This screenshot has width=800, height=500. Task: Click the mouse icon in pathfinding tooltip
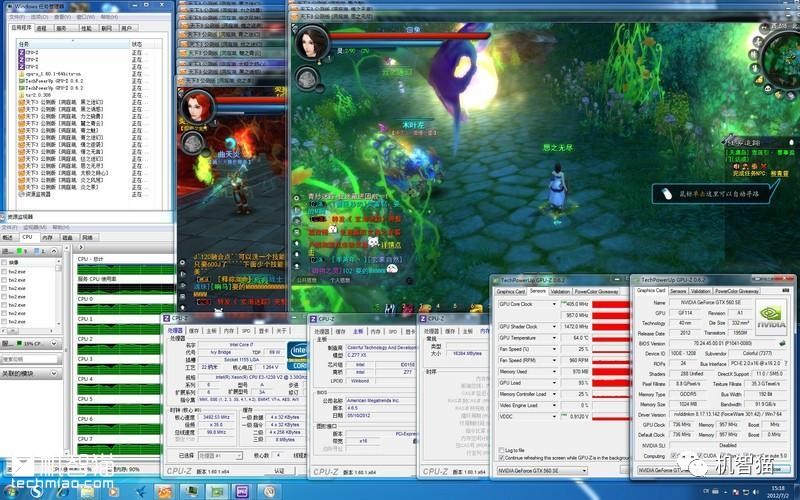click(x=667, y=194)
